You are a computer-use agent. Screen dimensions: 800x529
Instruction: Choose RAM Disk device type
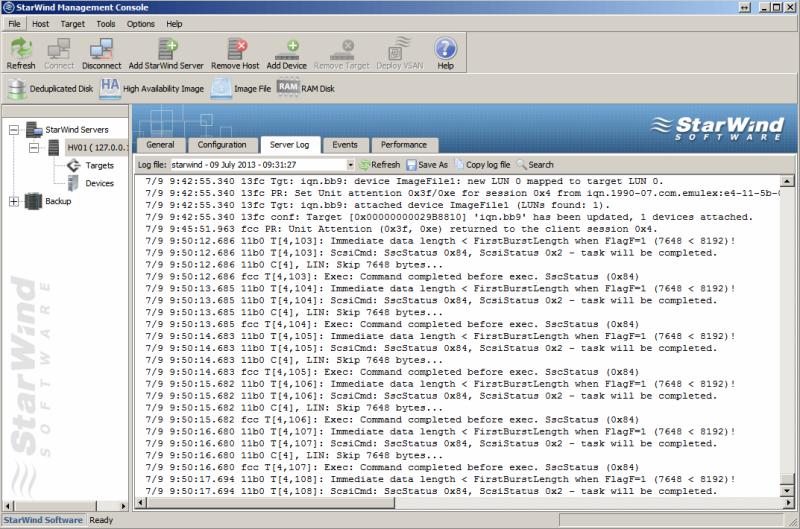(x=306, y=89)
